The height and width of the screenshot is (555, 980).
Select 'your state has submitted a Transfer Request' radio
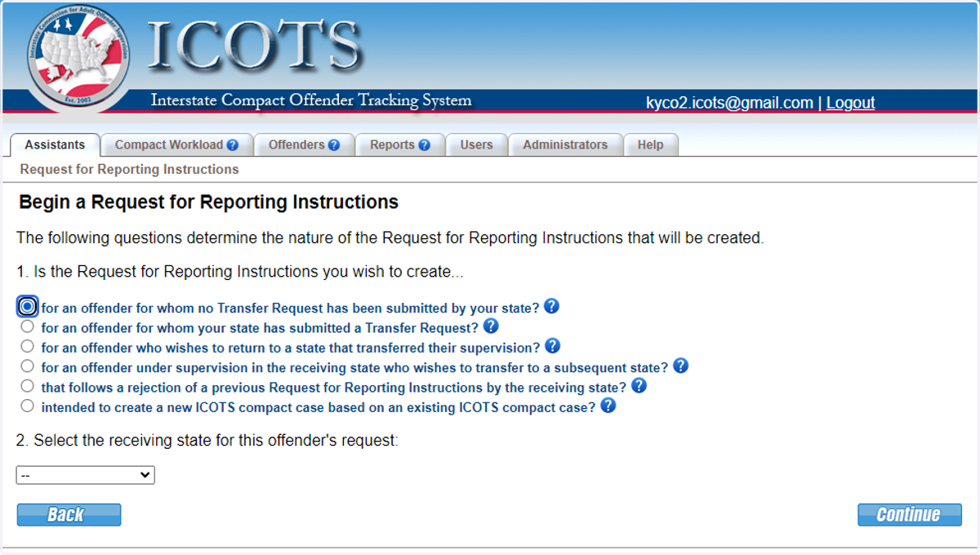point(28,326)
